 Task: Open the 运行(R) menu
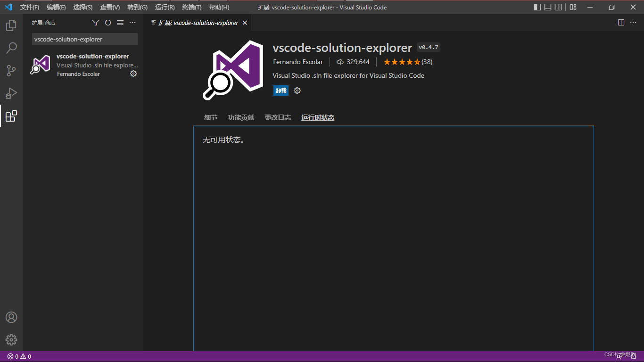pos(165,7)
